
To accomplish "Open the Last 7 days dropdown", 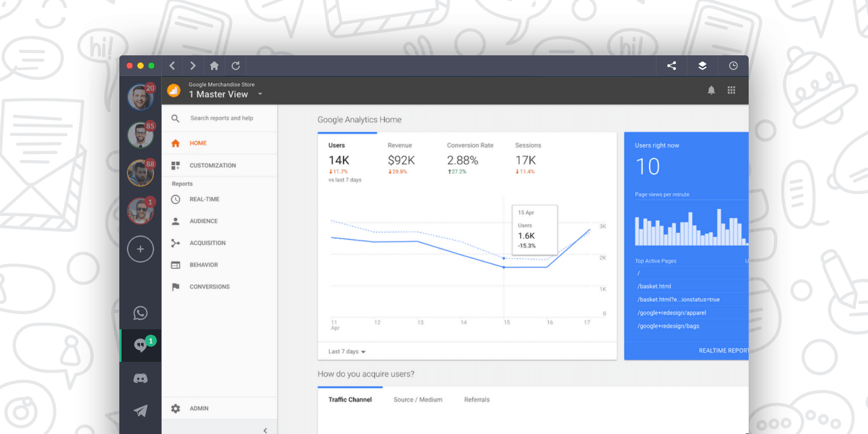I will [347, 352].
